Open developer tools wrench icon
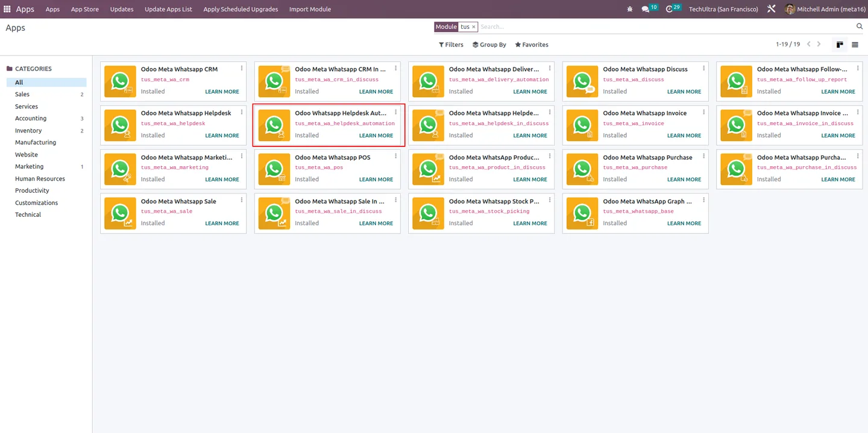The width and height of the screenshot is (868, 433). (771, 9)
